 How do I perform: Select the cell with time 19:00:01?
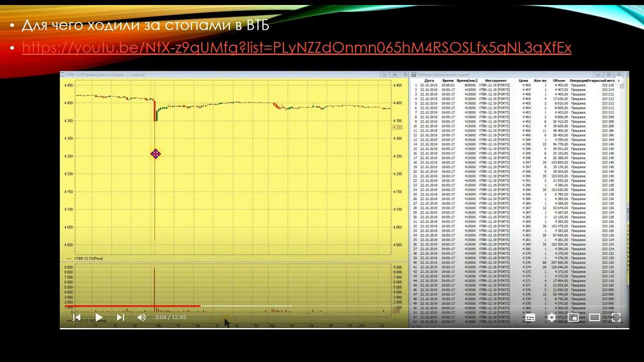448,85
